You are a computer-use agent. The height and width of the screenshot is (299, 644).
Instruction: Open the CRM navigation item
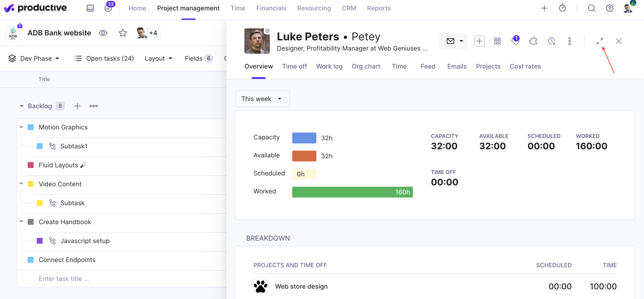(349, 8)
